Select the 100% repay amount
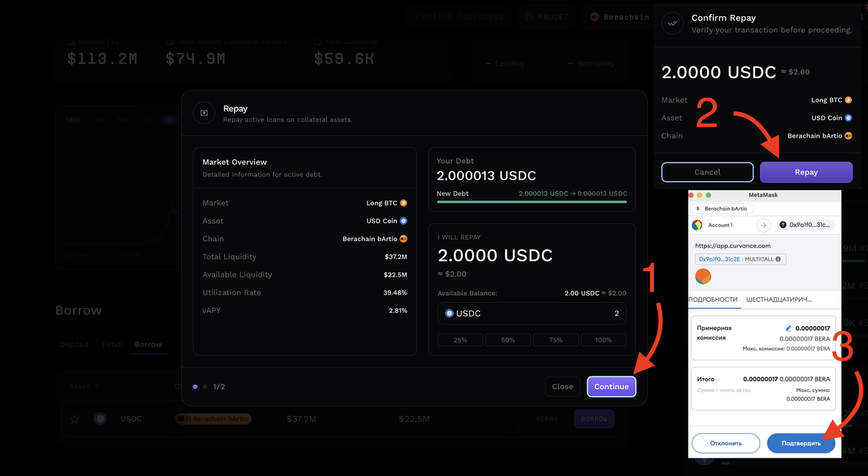The width and height of the screenshot is (868, 476). pos(604,340)
